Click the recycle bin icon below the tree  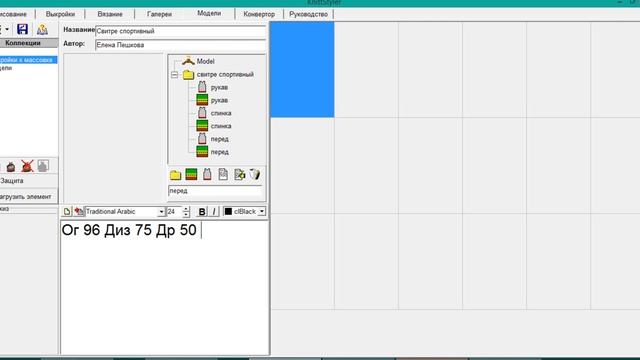pos(255,175)
